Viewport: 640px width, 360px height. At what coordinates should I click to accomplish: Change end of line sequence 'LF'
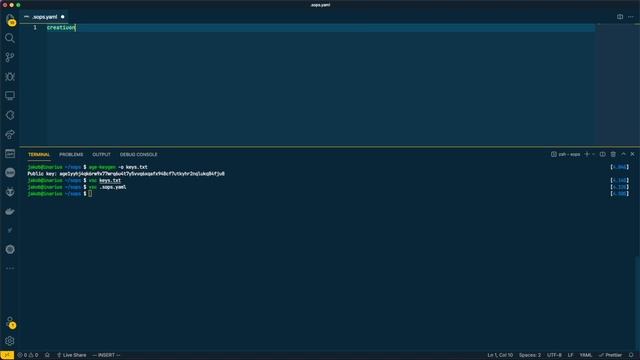[x=571, y=355]
